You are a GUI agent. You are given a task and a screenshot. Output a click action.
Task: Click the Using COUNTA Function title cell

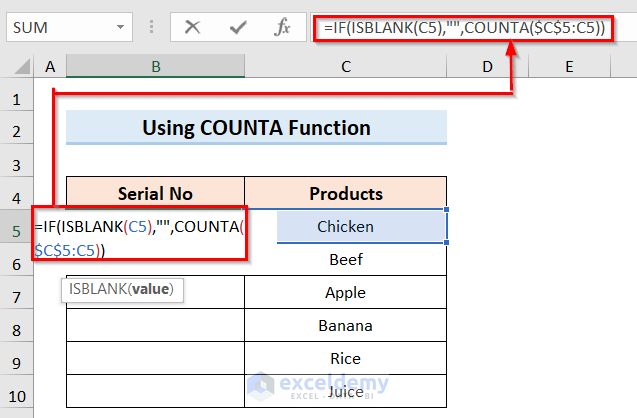[256, 128]
